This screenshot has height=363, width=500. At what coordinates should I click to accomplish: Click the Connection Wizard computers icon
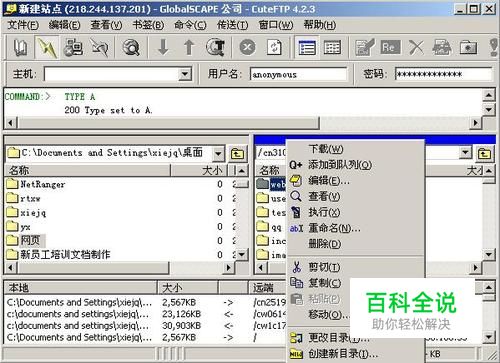73,48
